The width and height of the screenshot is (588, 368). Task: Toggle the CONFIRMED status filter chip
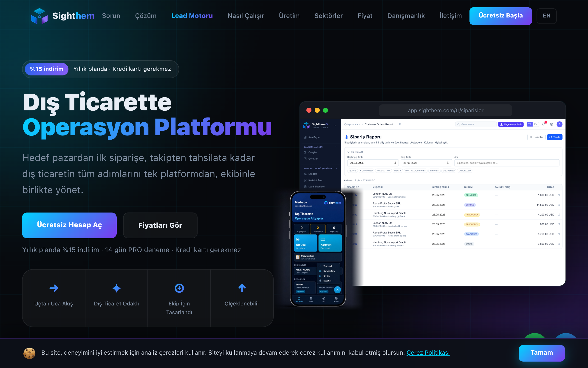366,171
